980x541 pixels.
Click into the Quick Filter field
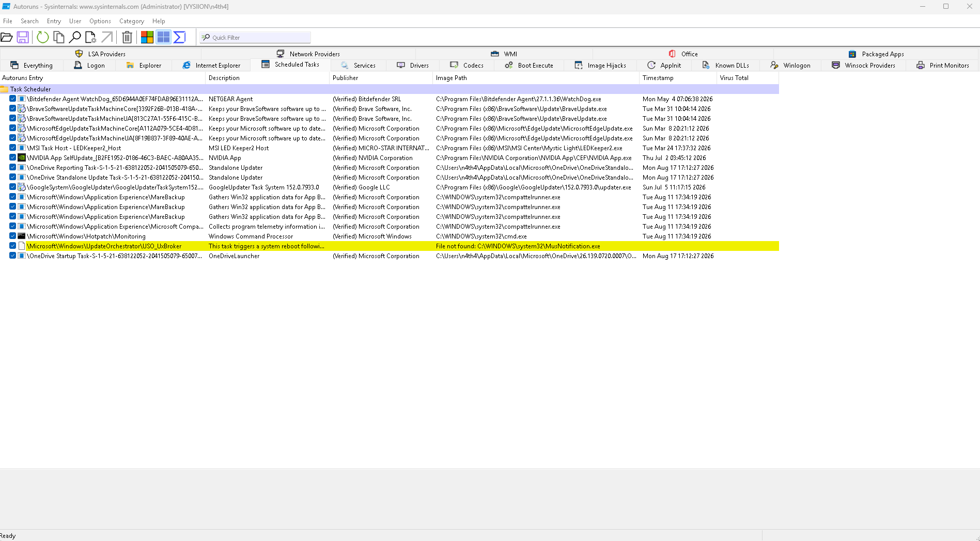pos(256,37)
